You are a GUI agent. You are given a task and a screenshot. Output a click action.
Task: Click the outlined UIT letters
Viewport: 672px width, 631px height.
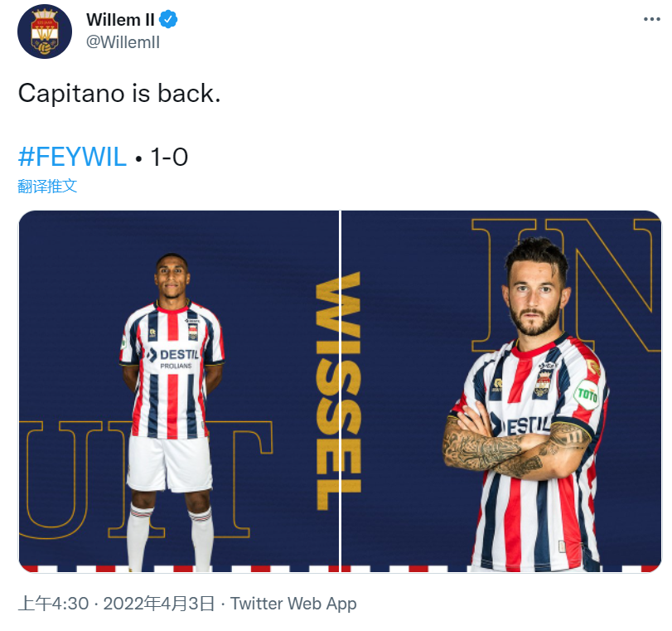point(146,479)
